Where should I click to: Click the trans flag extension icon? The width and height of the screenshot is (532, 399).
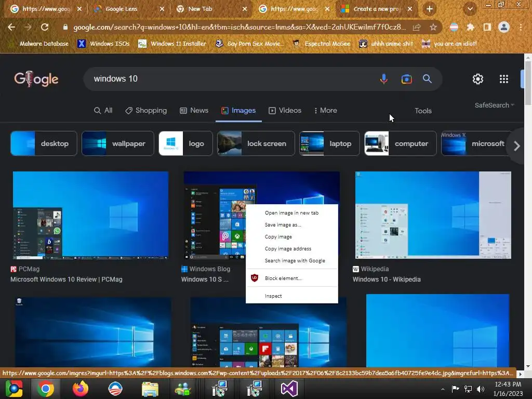click(454, 27)
